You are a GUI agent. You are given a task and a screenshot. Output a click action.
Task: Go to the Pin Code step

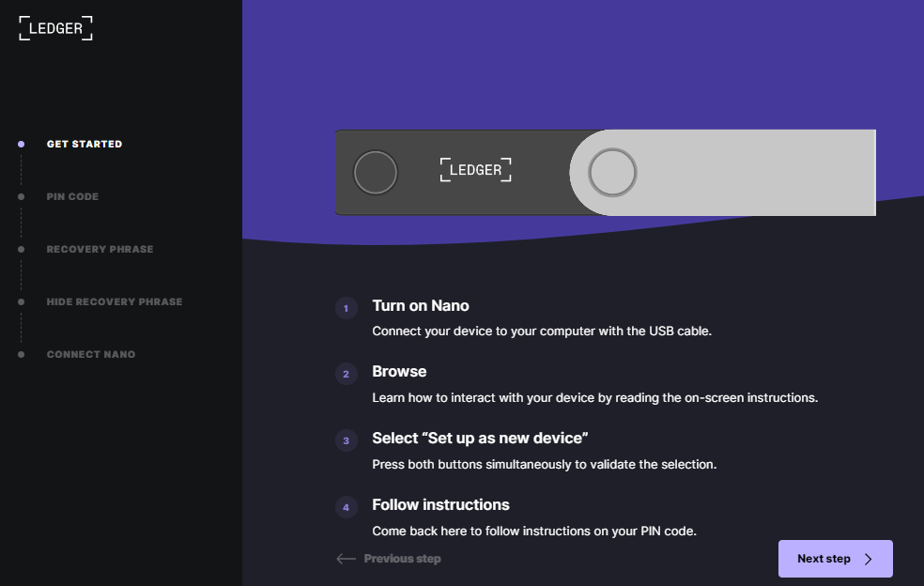click(x=72, y=196)
